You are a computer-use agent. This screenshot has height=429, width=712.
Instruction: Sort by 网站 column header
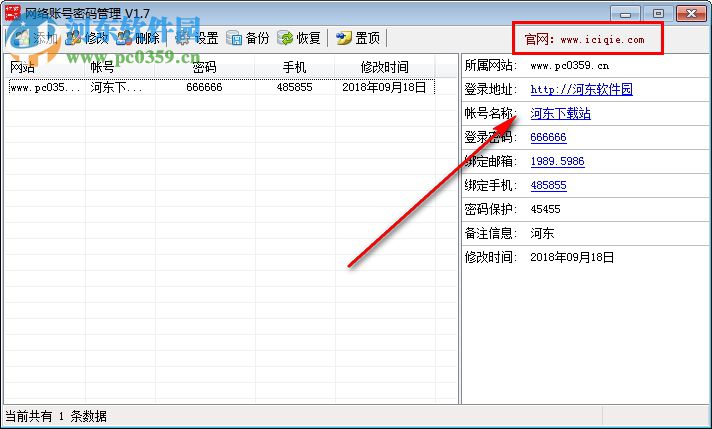[x=44, y=67]
